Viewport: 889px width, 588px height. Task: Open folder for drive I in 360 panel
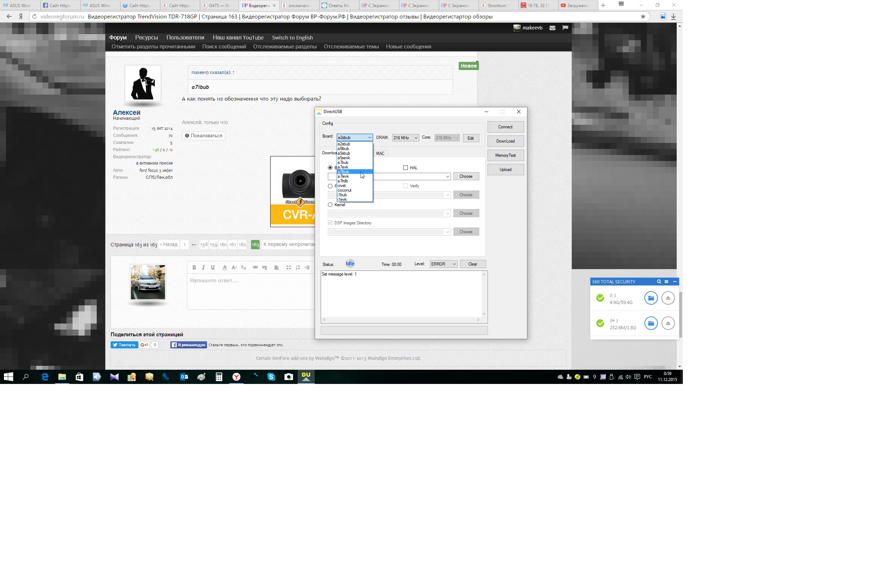[650, 298]
